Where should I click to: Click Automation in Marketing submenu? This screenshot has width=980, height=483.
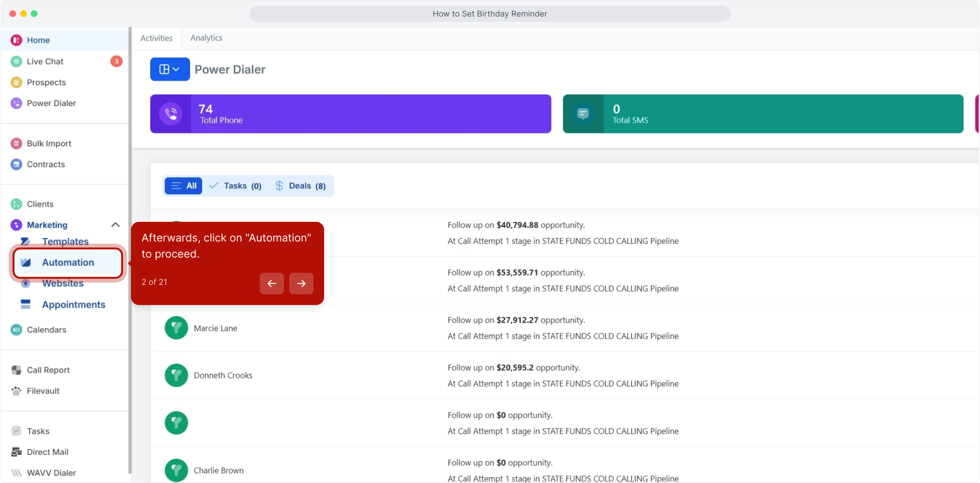coord(68,263)
